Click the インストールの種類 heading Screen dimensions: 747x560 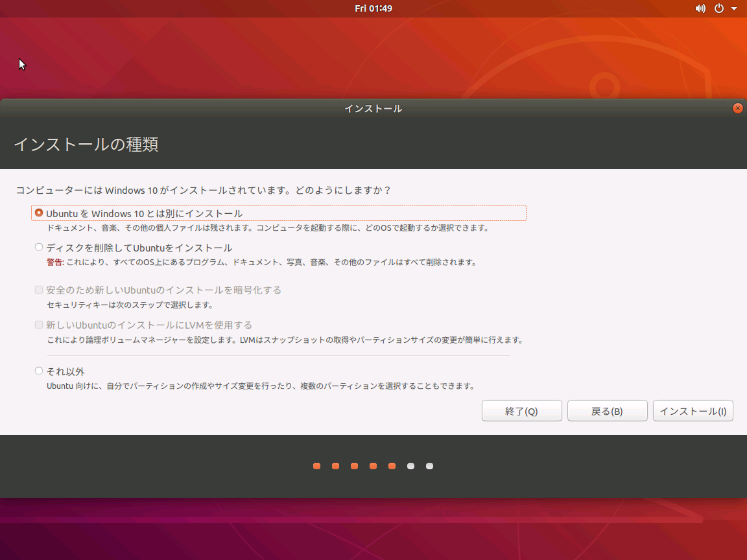tap(86, 145)
